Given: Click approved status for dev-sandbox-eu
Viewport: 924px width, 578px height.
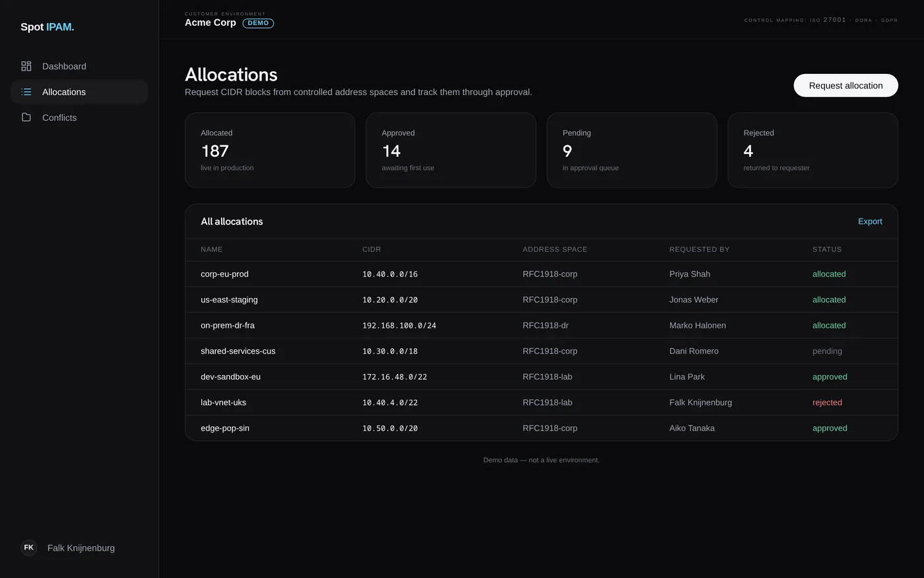Looking at the screenshot, I should [x=830, y=377].
